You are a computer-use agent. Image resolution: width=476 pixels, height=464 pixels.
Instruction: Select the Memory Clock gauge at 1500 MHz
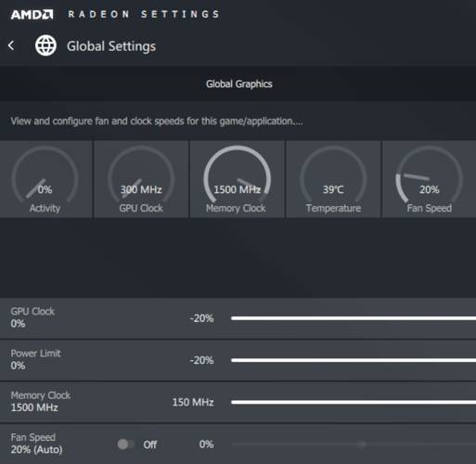pos(237,179)
